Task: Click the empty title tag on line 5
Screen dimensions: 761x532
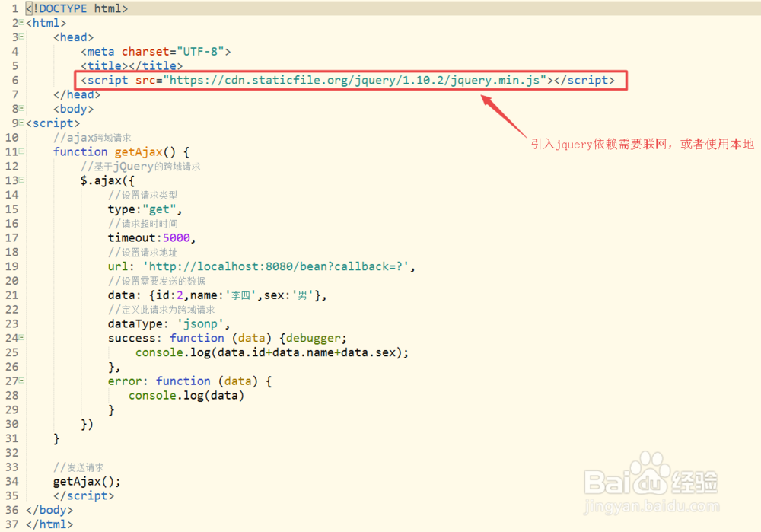Action: coord(132,65)
